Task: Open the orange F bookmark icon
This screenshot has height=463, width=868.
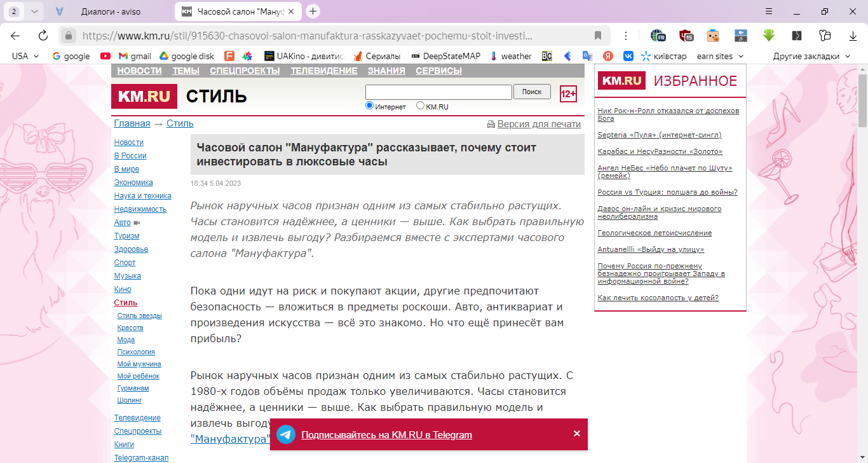Action: 229,56
